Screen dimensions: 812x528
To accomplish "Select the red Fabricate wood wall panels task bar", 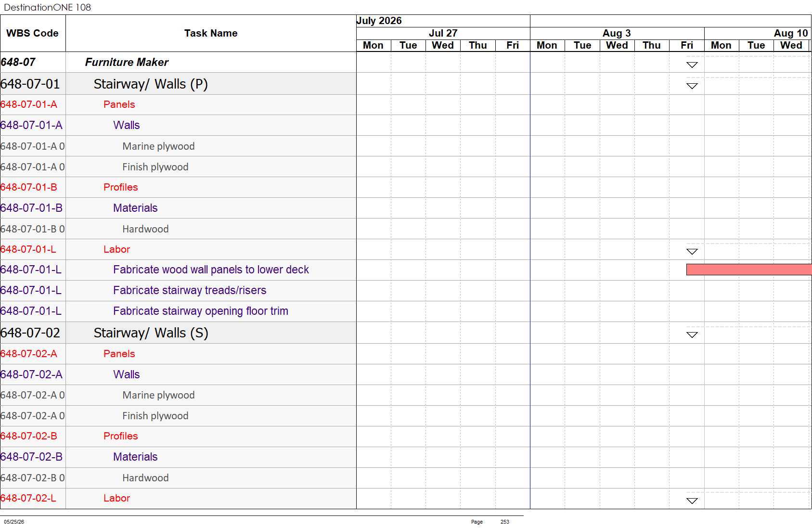I will (x=749, y=270).
